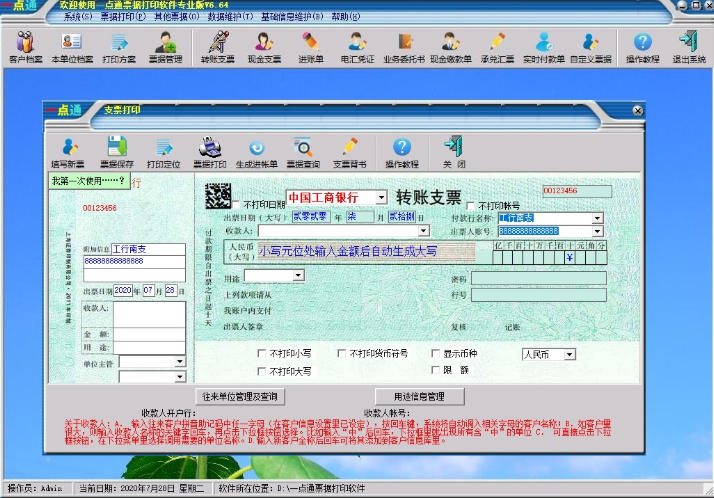Screen dimensions: 714x498
Task: Check the 限额 checkbox
Action: click(435, 370)
